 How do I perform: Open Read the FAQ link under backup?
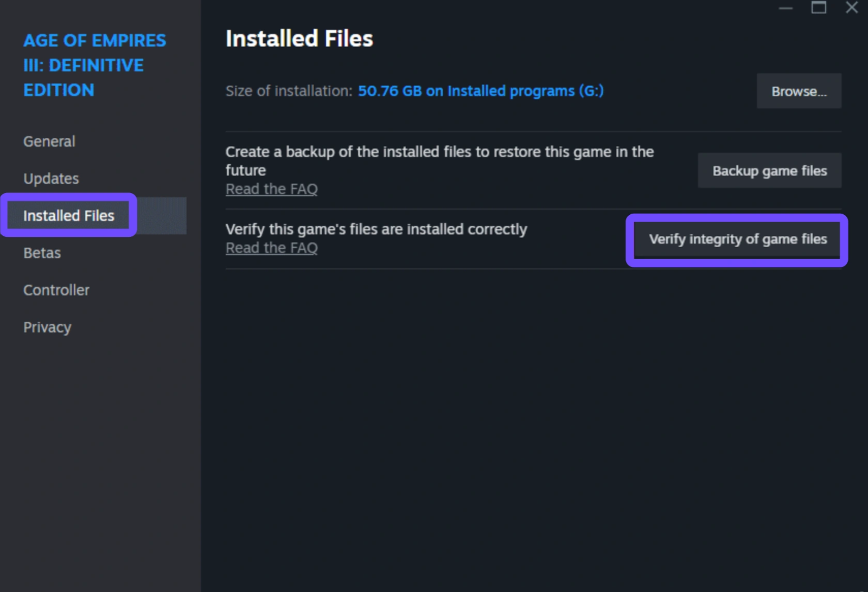272,189
